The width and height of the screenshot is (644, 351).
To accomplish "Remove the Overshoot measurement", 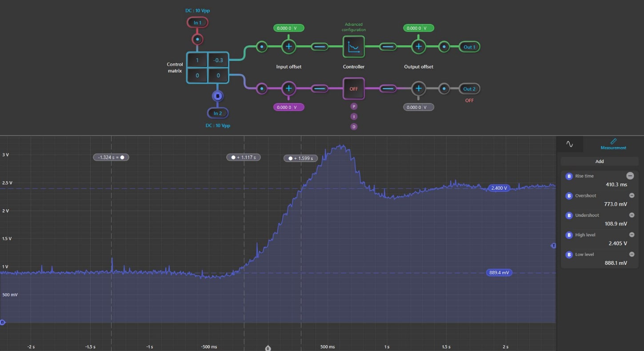I will pos(632,195).
